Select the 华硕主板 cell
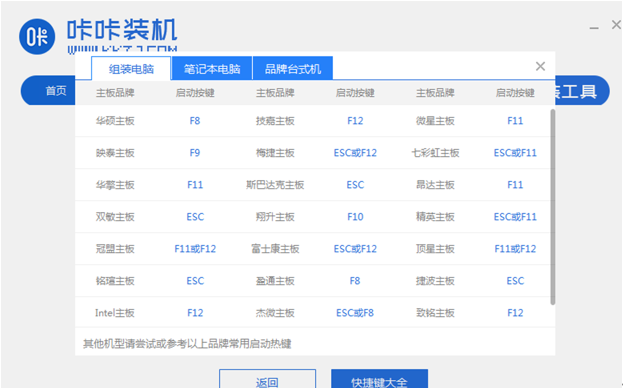 pos(115,121)
